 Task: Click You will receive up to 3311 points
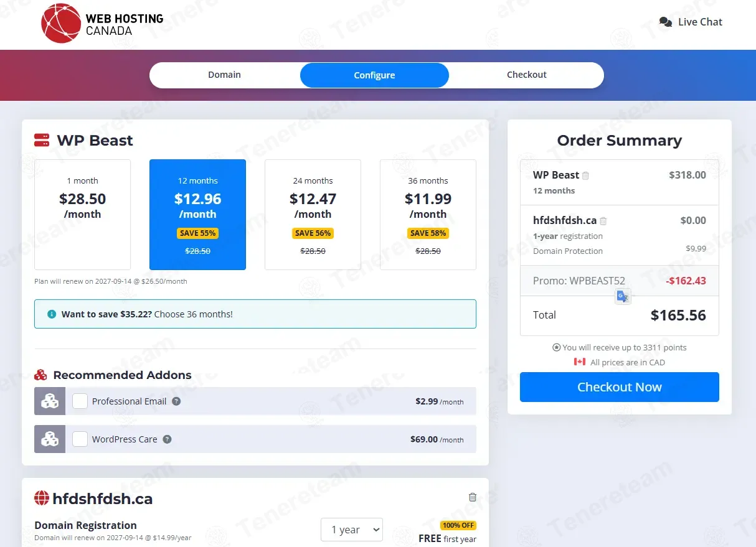coord(625,347)
